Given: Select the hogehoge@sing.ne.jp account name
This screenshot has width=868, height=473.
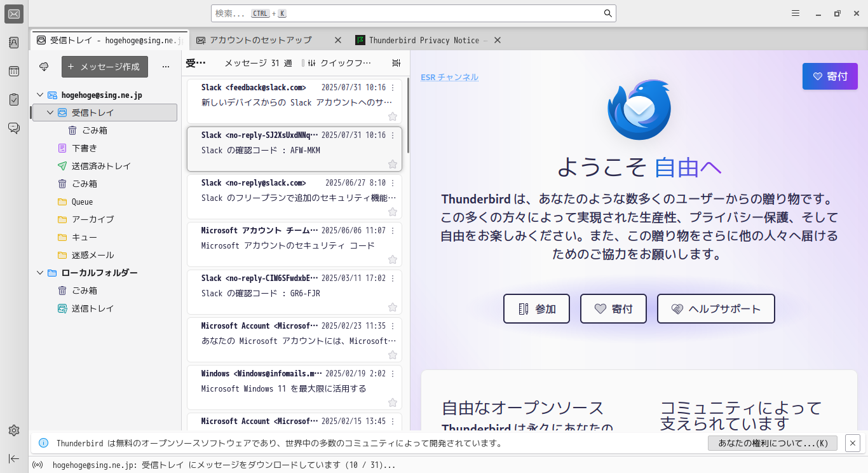Looking at the screenshot, I should point(102,95).
